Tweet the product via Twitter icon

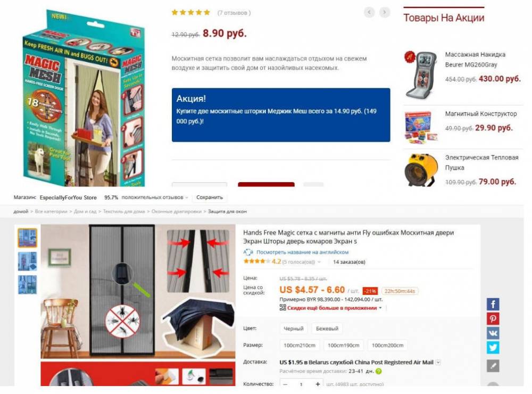(493, 348)
